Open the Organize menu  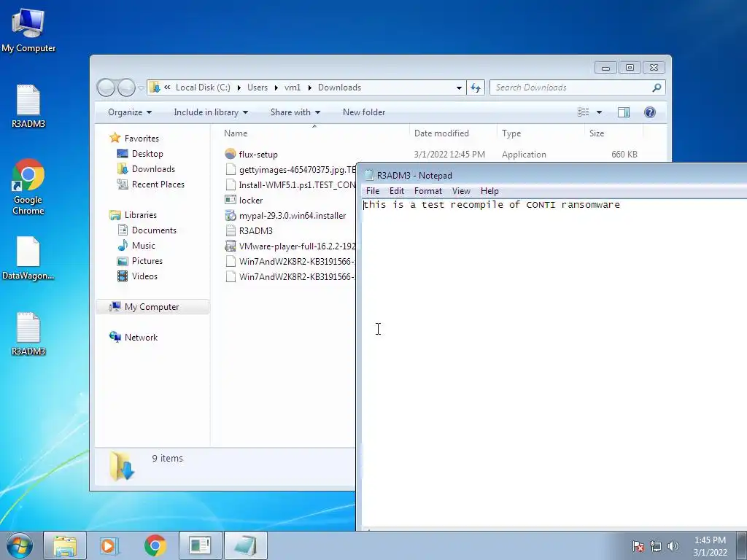click(x=130, y=112)
